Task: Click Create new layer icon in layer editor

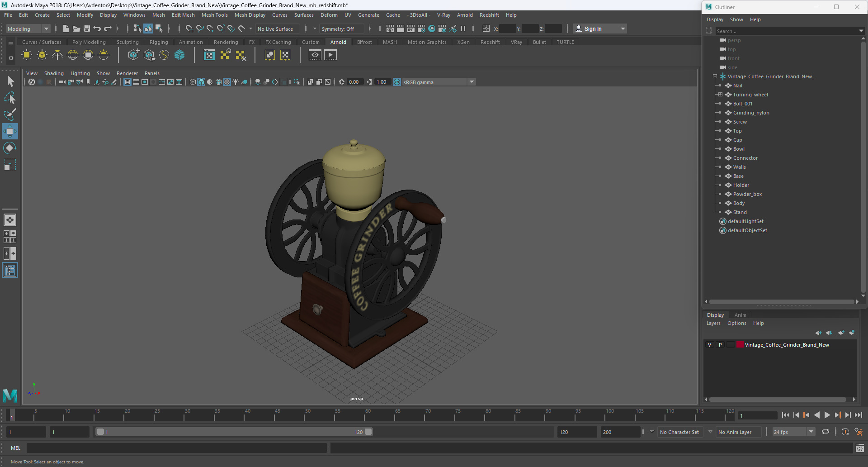Action: tap(840, 333)
